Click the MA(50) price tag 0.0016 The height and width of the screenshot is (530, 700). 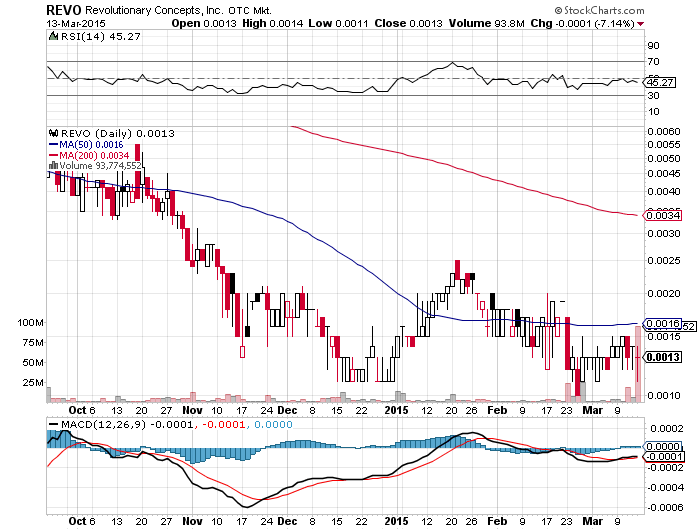pyautogui.click(x=662, y=323)
